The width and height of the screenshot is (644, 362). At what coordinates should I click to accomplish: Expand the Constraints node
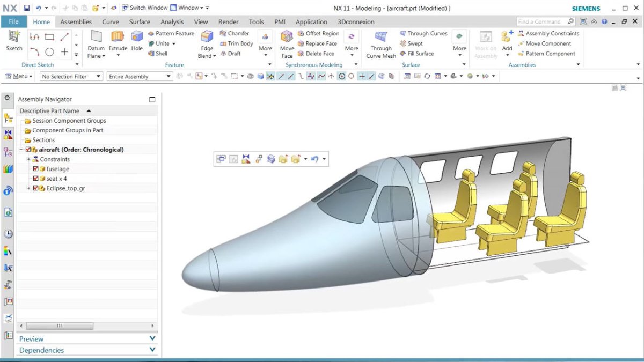(x=28, y=159)
